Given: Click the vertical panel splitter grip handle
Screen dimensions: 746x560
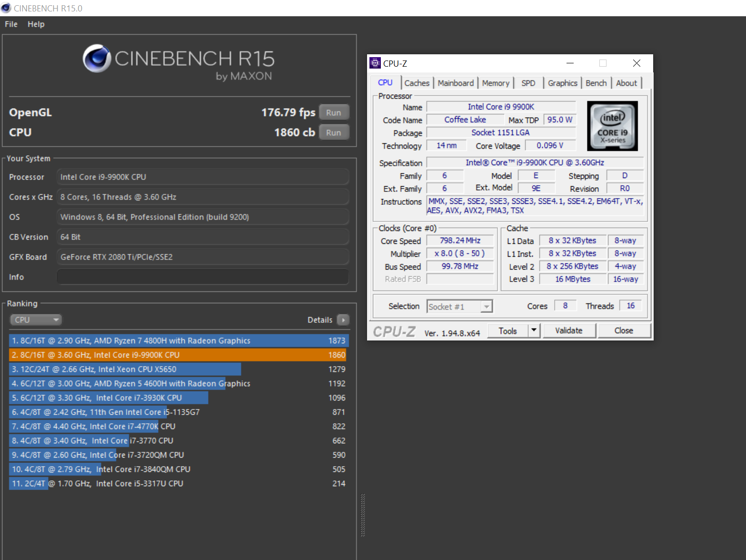Looking at the screenshot, I should point(363,515).
